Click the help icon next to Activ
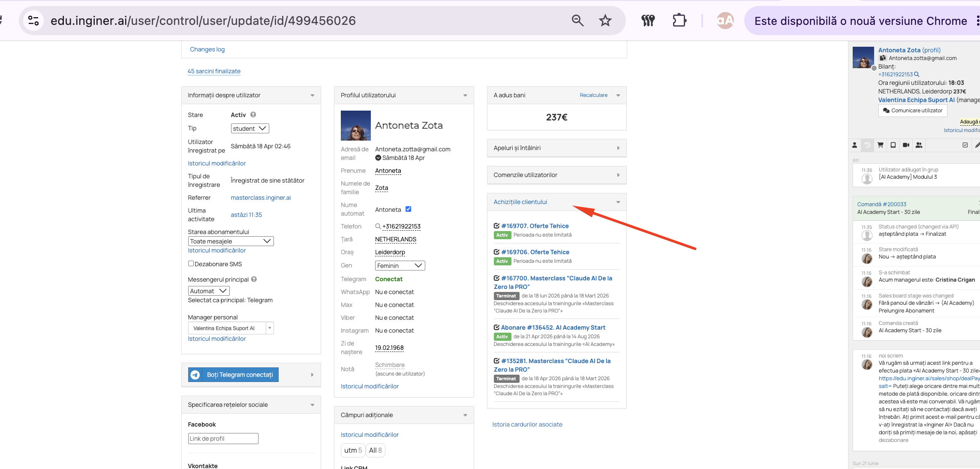This screenshot has width=980, height=469. pyautogui.click(x=253, y=114)
